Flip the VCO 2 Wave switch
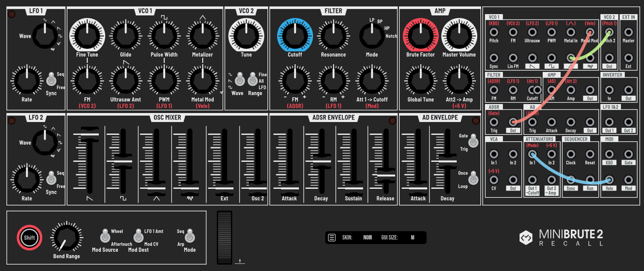The image size is (644, 271). [x=239, y=80]
